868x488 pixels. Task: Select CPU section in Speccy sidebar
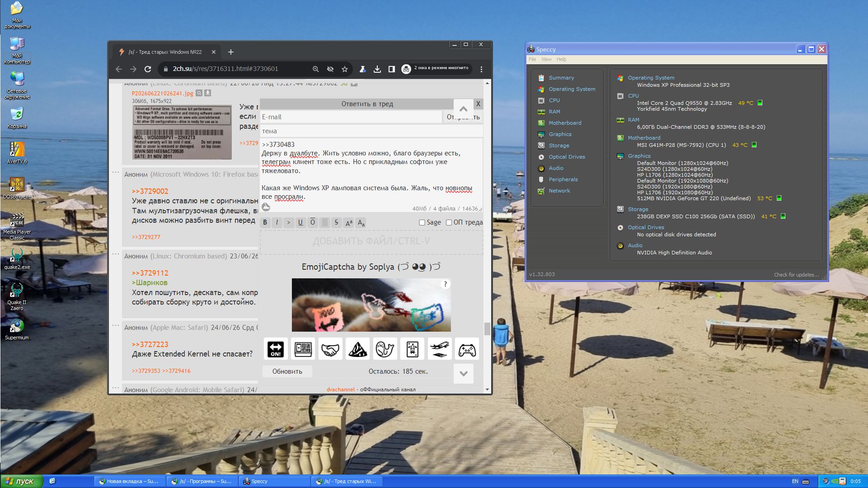coord(554,100)
